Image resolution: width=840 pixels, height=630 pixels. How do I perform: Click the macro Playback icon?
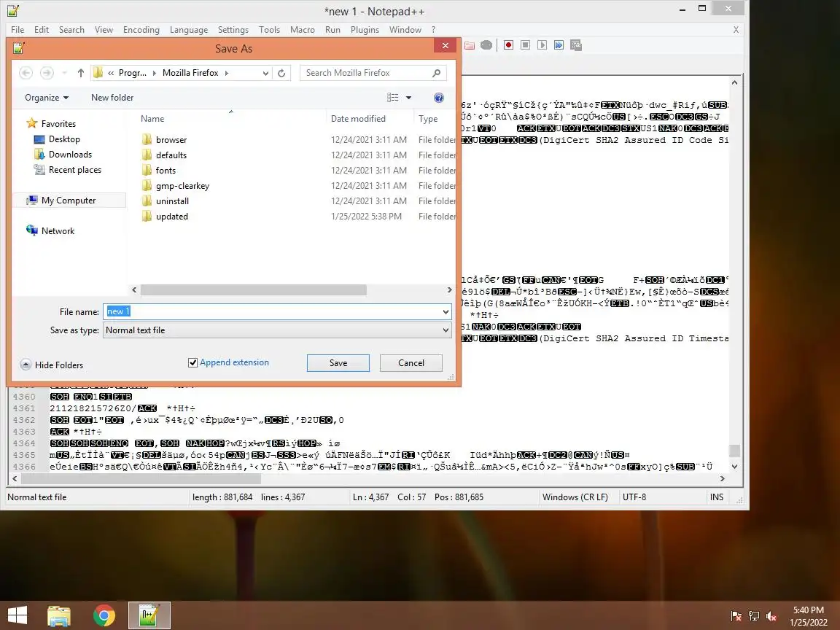pos(542,45)
